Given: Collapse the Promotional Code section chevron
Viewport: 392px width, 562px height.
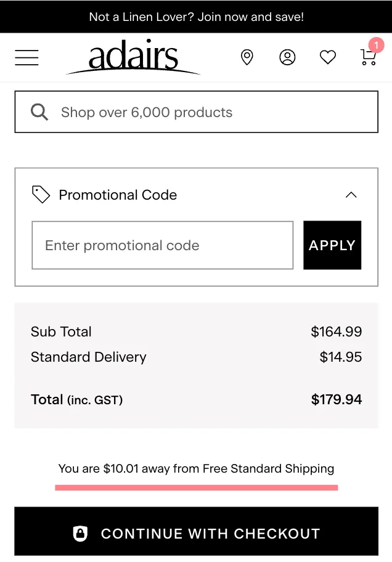Looking at the screenshot, I should (x=351, y=195).
